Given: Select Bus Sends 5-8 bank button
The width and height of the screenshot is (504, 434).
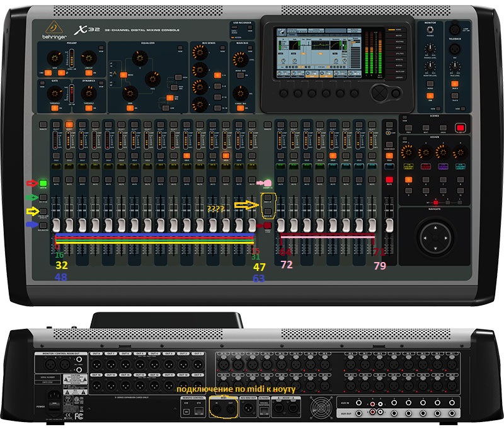Looking at the screenshot, I should coord(217,86).
